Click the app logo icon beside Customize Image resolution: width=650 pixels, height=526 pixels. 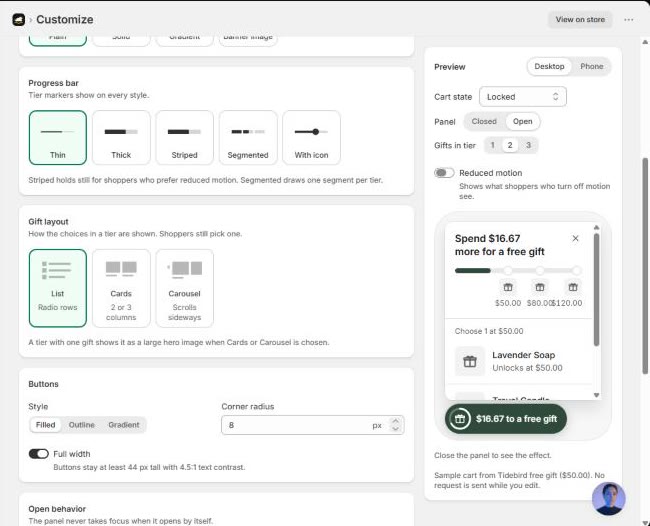pyautogui.click(x=19, y=19)
